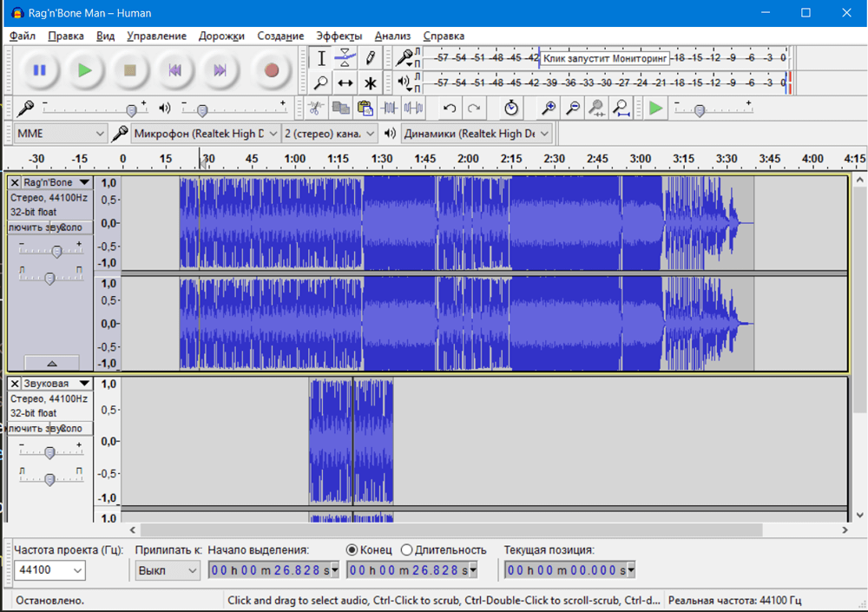Click the red Record button
Viewport: 868px width, 612px height.
(272, 70)
